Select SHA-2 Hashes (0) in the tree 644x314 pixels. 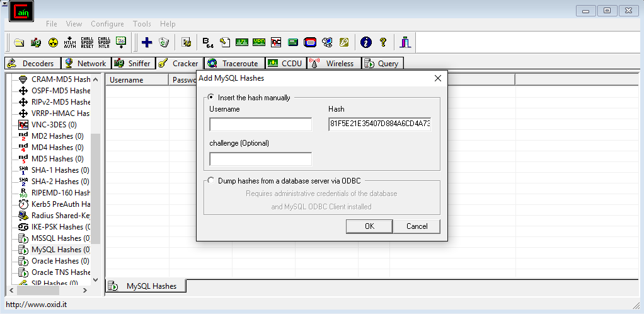(x=60, y=181)
